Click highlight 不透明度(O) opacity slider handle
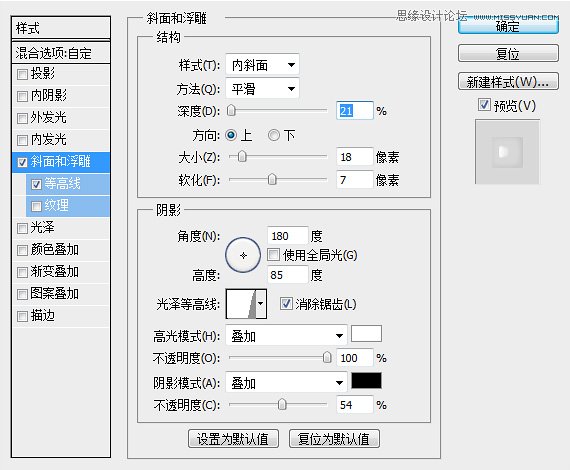570x470 pixels. (327, 358)
